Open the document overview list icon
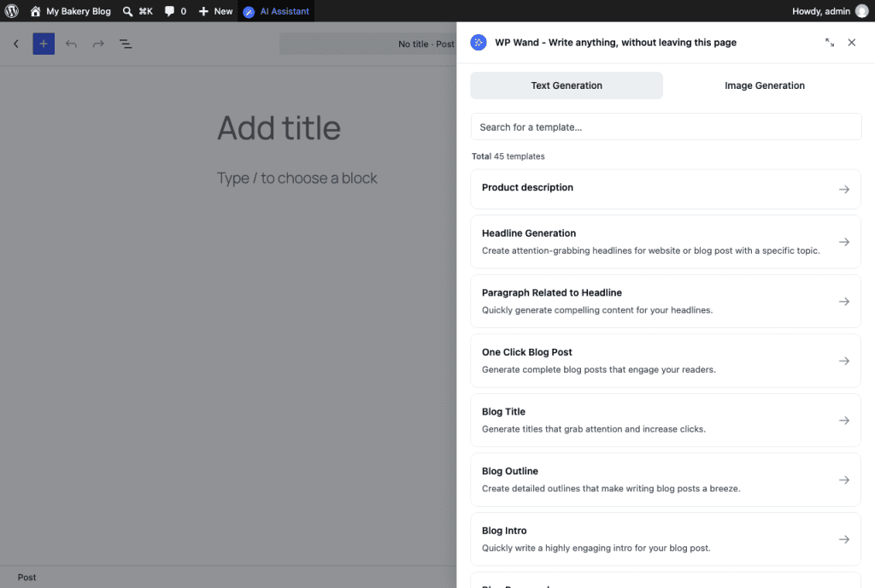This screenshot has width=875, height=588. tap(126, 44)
